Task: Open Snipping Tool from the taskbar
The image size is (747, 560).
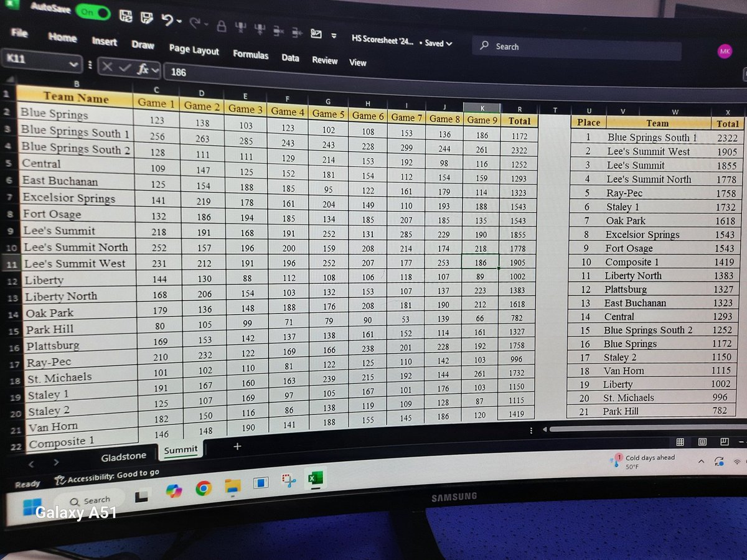Action: [288, 481]
